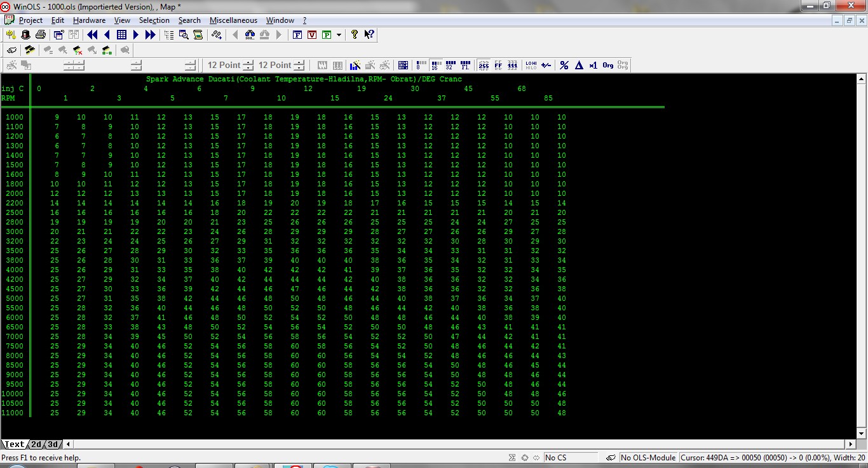Click the Cursor address status field
868x468 pixels.
click(x=772, y=457)
